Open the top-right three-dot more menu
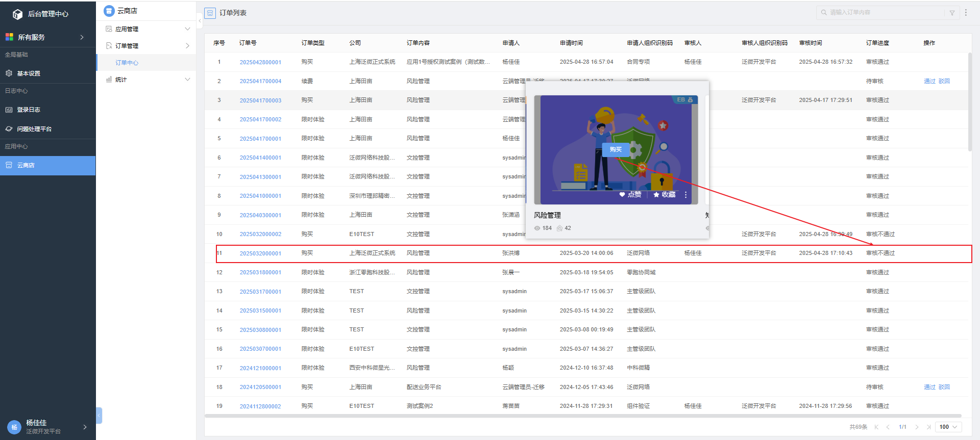Screen dimensions: 980x440 click(966, 12)
